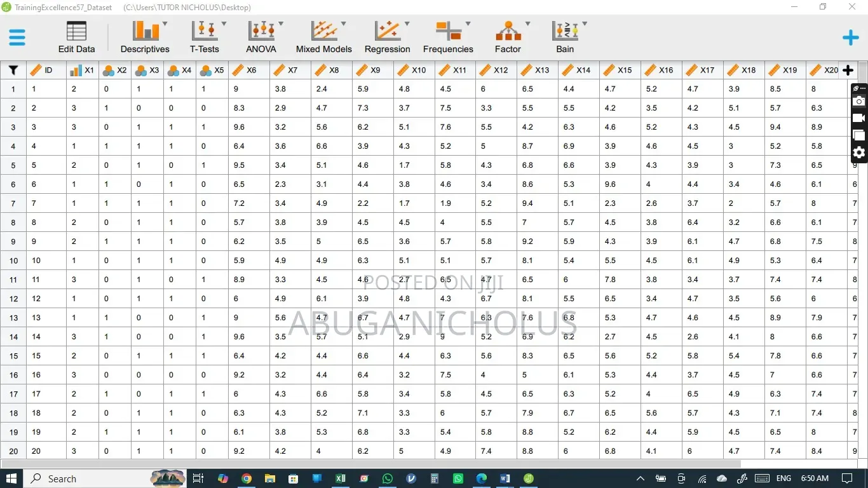The width and height of the screenshot is (868, 488).
Task: Open the Windows notification center icon
Action: pos(847,478)
